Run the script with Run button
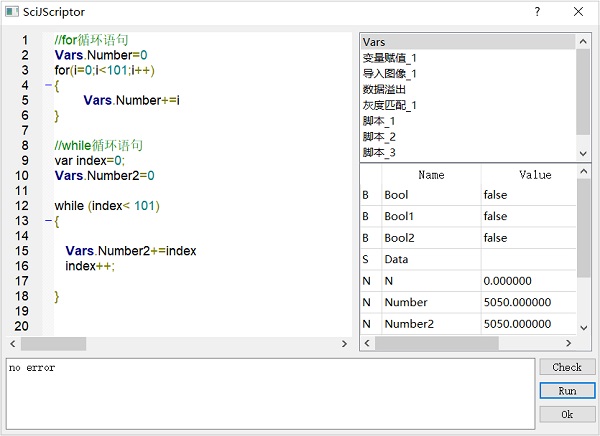This screenshot has height=436, width=600. (567, 391)
